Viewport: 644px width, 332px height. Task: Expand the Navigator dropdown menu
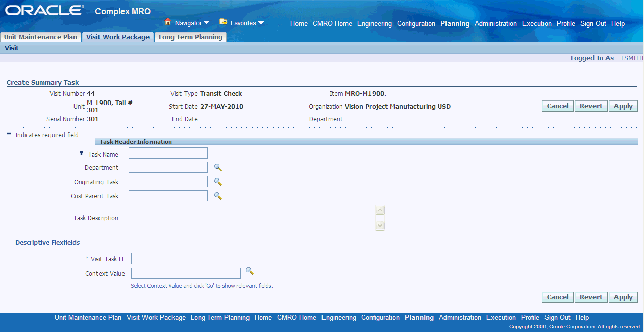[206, 23]
